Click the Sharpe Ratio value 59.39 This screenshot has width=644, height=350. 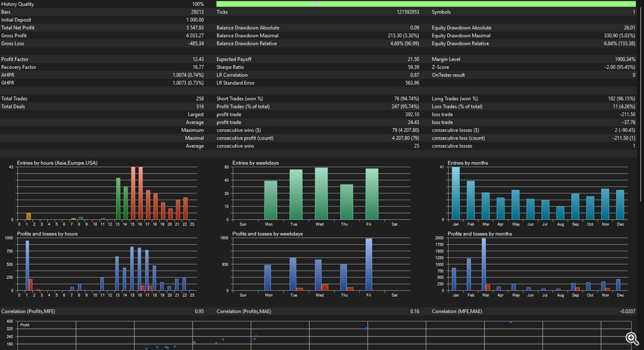[413, 67]
